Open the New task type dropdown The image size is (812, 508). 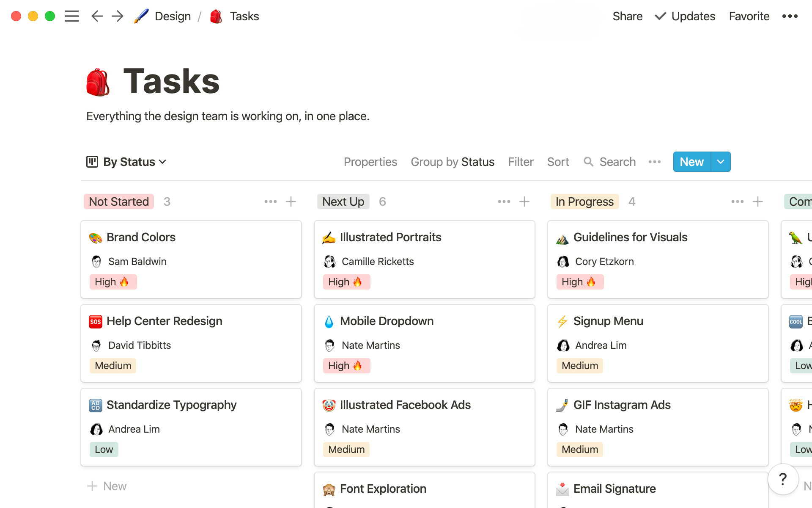pyautogui.click(x=720, y=162)
